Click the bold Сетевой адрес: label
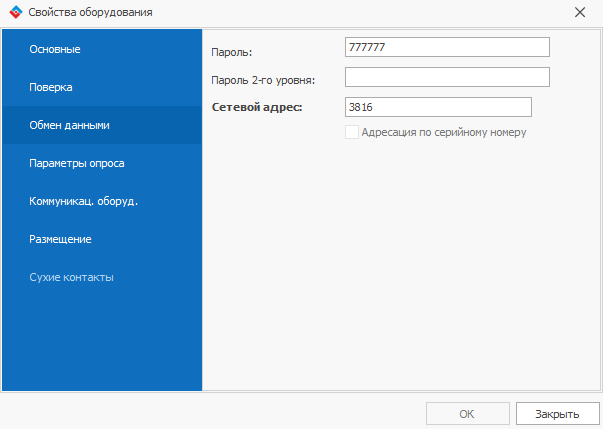603x429 pixels. click(257, 107)
